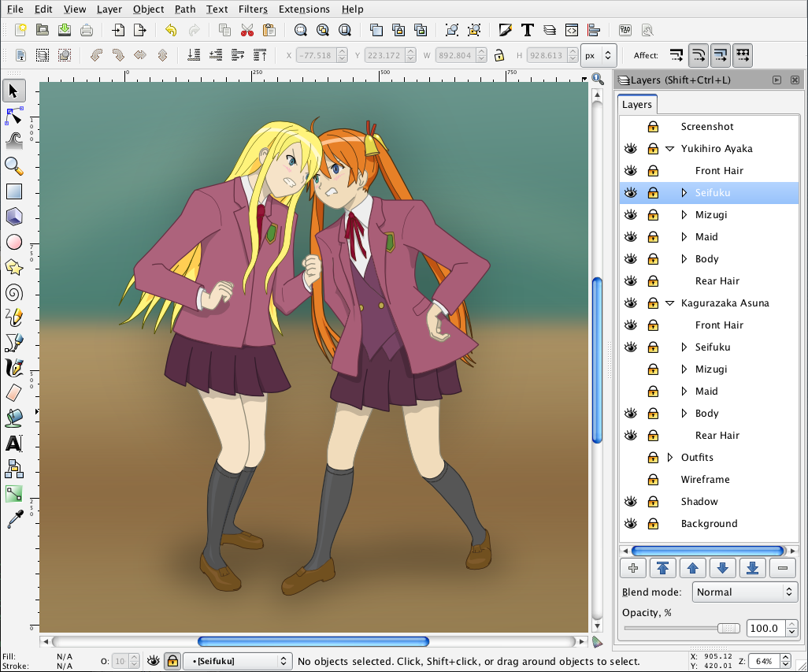Viewport: 808px width, 672px height.
Task: Collapse the Kagurazaka Asuna layer group
Action: click(x=670, y=303)
